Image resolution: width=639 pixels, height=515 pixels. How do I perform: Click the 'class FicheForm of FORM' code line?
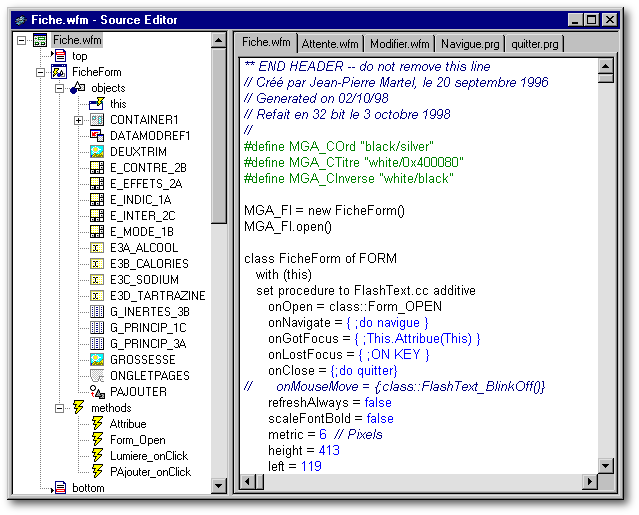click(x=320, y=258)
